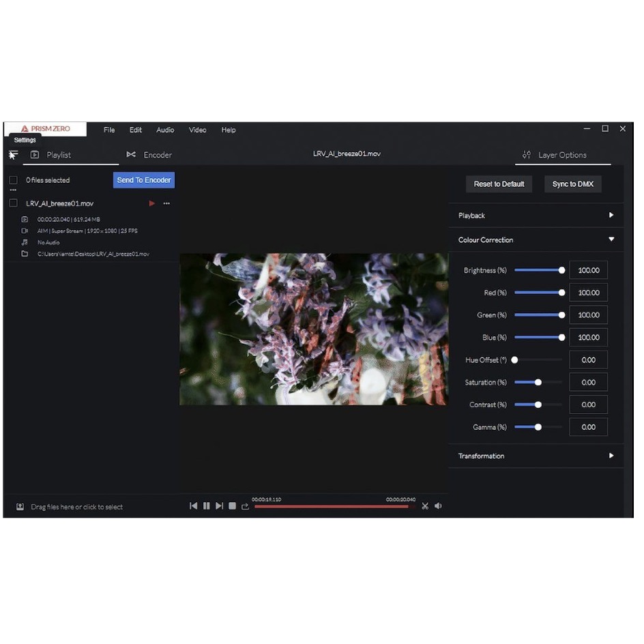Image resolution: width=644 pixels, height=644 pixels.
Task: Click the Green slider handle
Action: [x=561, y=315]
